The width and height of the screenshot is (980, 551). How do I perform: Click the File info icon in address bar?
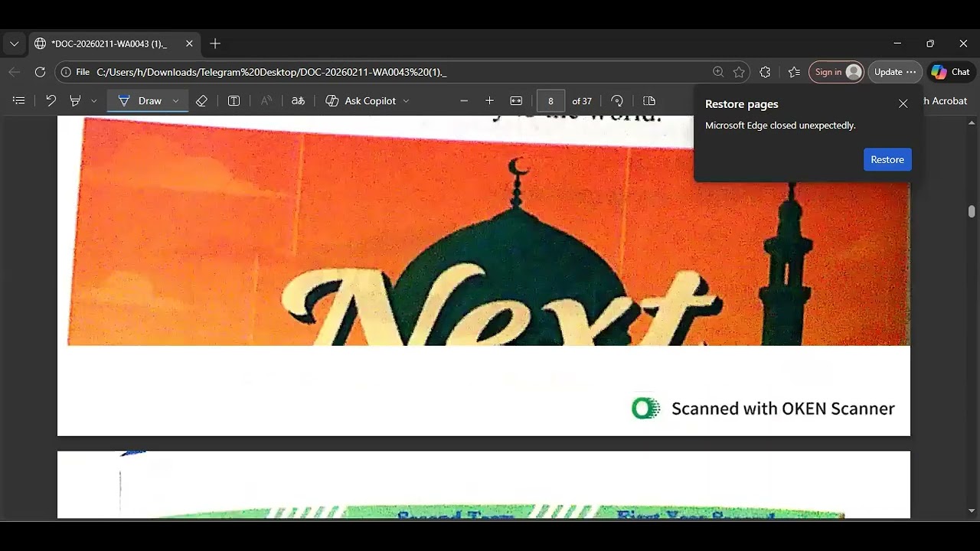pyautogui.click(x=66, y=72)
